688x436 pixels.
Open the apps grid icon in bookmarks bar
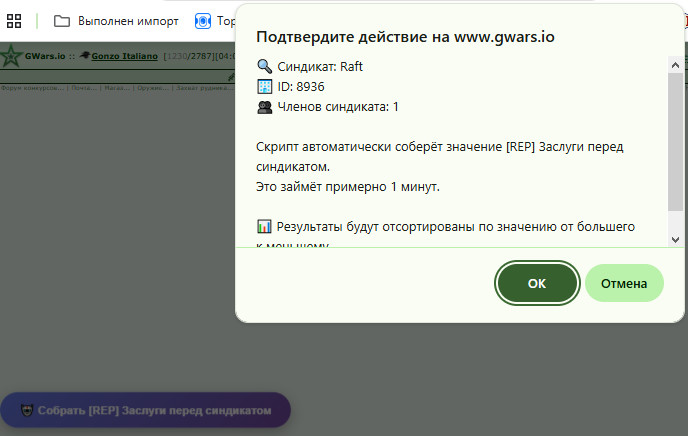pos(14,21)
